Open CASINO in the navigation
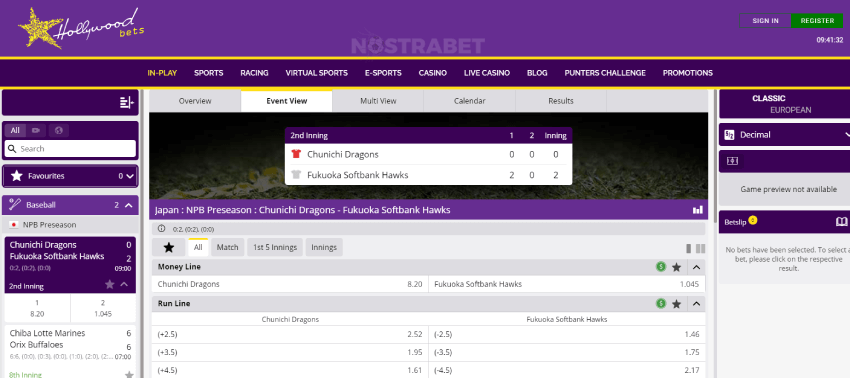 [x=433, y=73]
